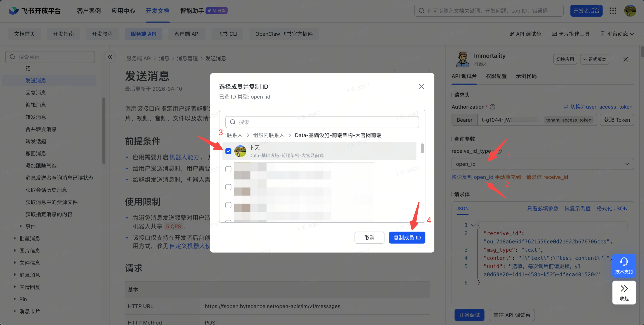Expand the 批量消息 tree node
Viewport: 644px width, 325px height.
point(15,238)
